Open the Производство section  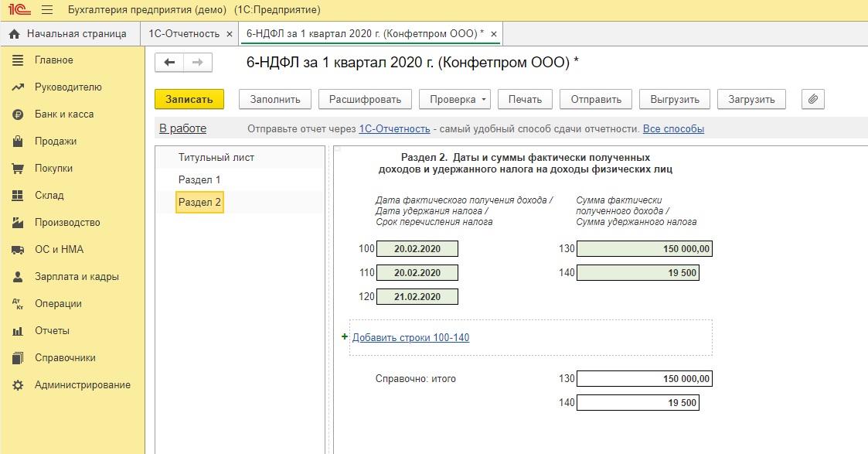(x=67, y=222)
